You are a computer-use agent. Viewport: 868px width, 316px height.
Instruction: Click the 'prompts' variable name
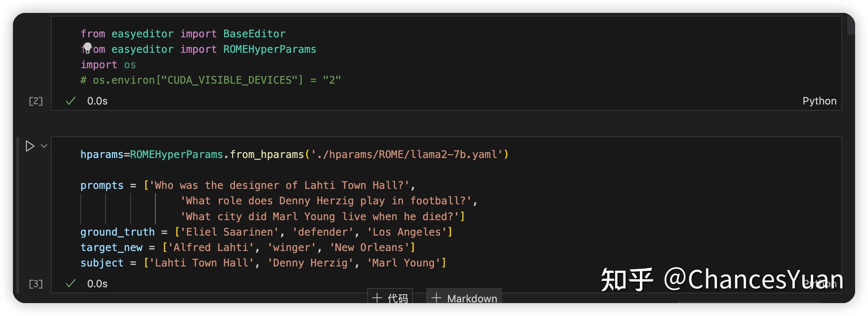point(102,185)
